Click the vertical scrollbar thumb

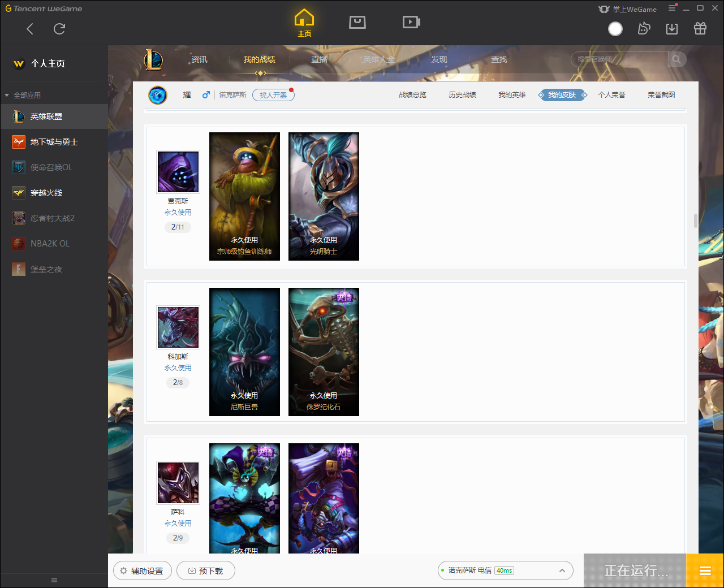[x=696, y=221]
